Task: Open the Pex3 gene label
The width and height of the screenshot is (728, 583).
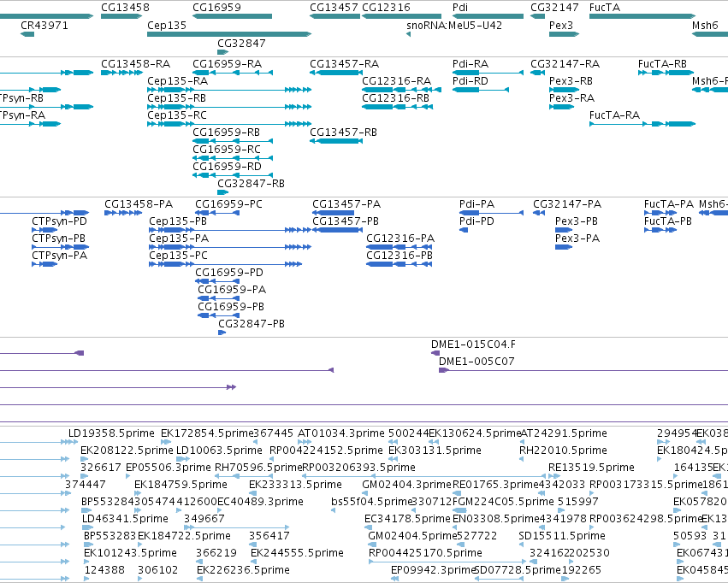Action: [561, 25]
